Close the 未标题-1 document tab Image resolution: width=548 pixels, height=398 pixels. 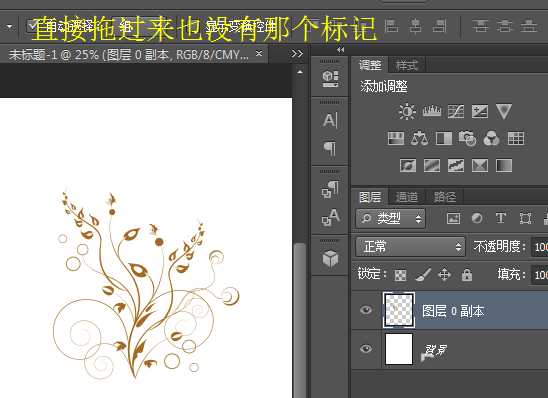pos(259,53)
